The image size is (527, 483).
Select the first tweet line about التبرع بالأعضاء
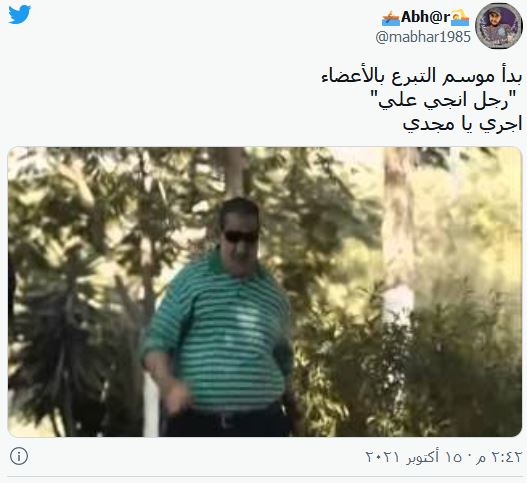[x=422, y=77]
